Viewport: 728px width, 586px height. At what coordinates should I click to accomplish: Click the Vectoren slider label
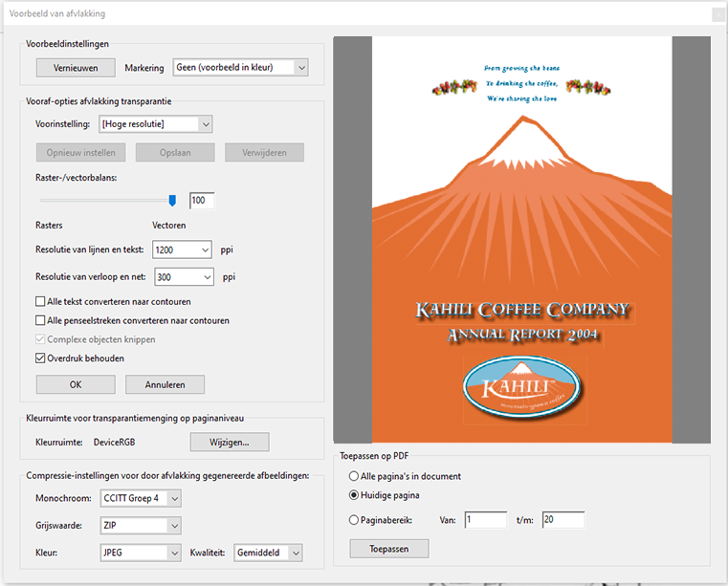169,226
